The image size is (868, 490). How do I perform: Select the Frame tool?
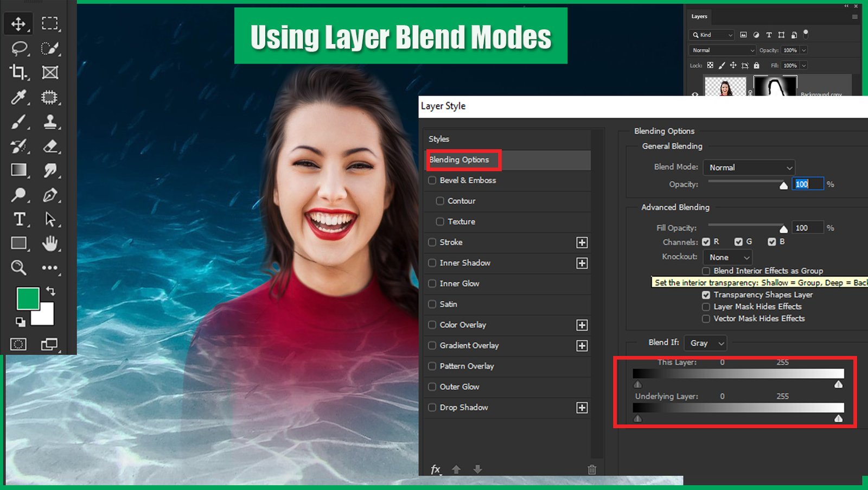(50, 72)
